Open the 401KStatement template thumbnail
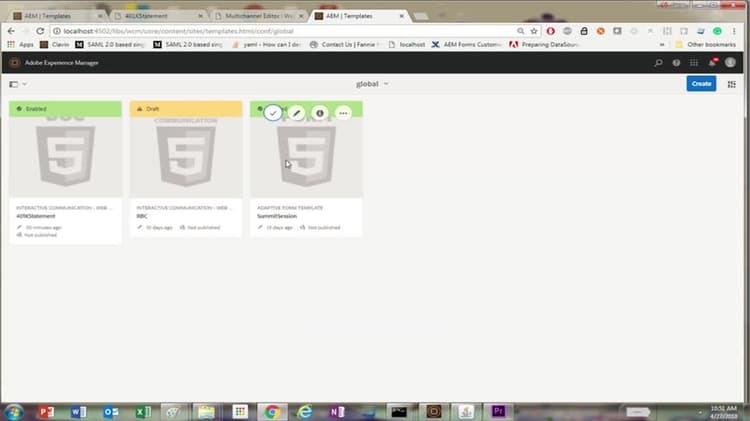Screen dimensions: 750x421 (x=66, y=157)
